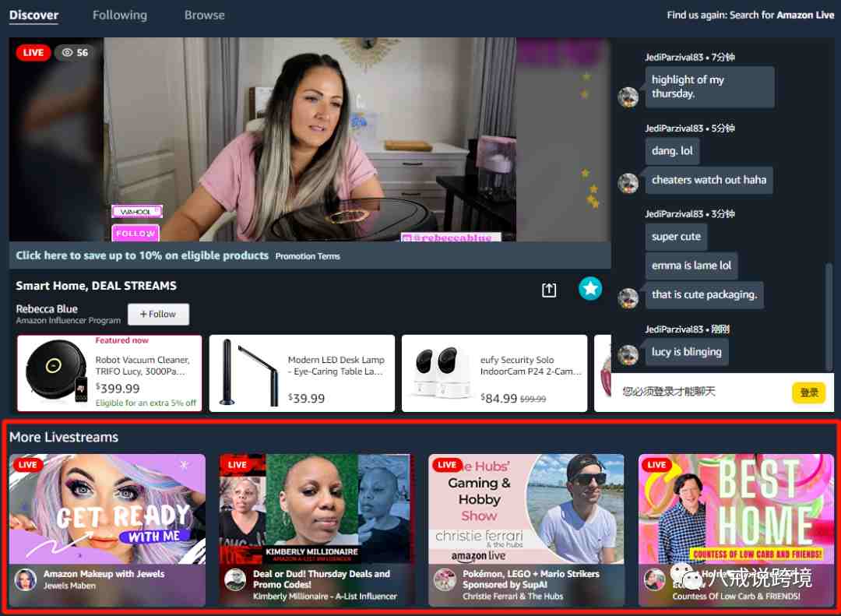Click the WAHOOL overlay badge on the video

pyautogui.click(x=137, y=211)
